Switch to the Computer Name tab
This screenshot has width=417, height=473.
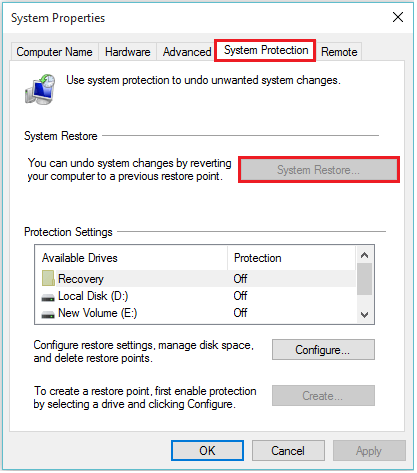point(55,52)
